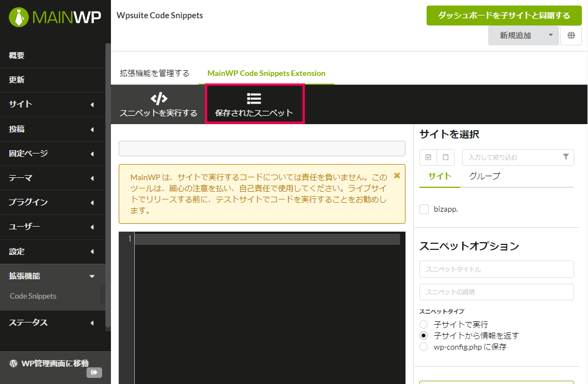The height and width of the screenshot is (384, 588).
Task: Open the 新規追加 dropdown
Action: click(524, 35)
